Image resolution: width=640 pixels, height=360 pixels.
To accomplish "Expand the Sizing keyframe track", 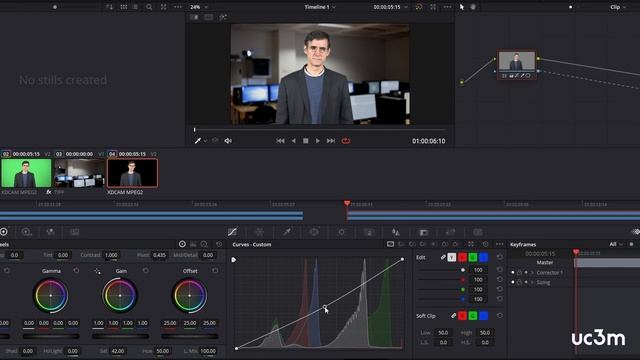I will [x=532, y=282].
